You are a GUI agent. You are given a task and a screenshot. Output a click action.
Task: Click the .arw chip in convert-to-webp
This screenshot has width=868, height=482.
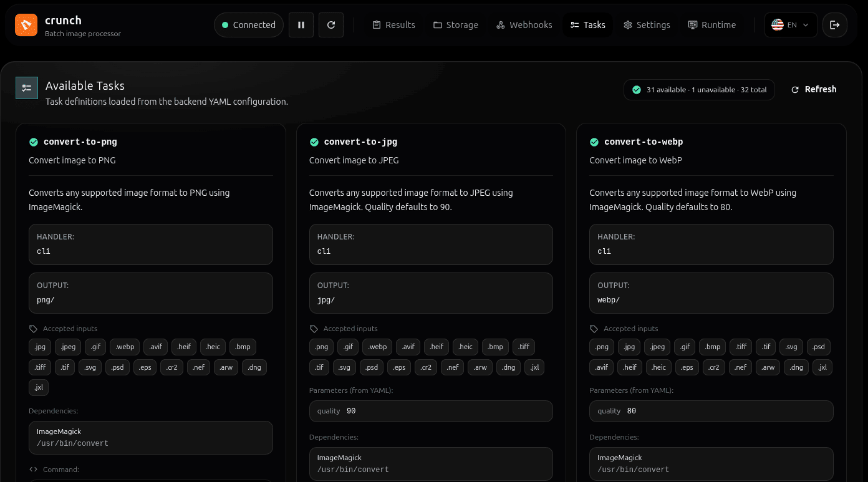[x=768, y=367]
